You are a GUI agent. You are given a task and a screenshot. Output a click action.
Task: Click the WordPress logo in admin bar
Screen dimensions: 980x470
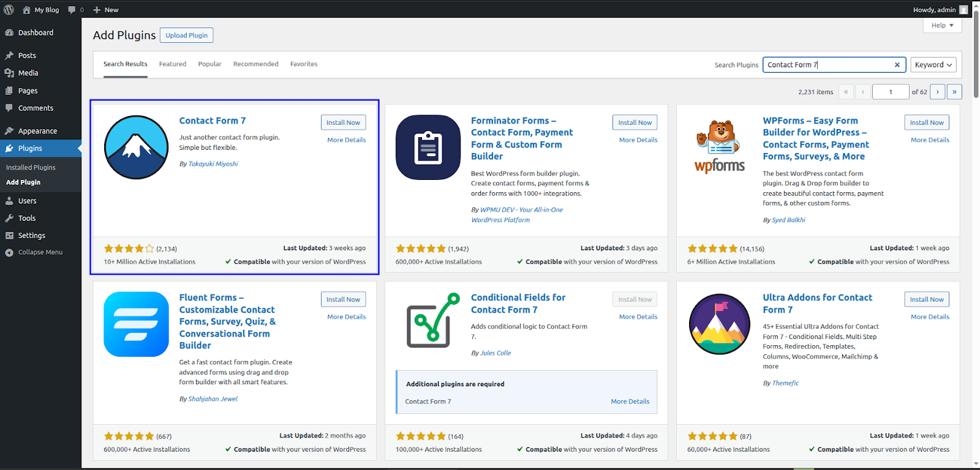(x=9, y=10)
